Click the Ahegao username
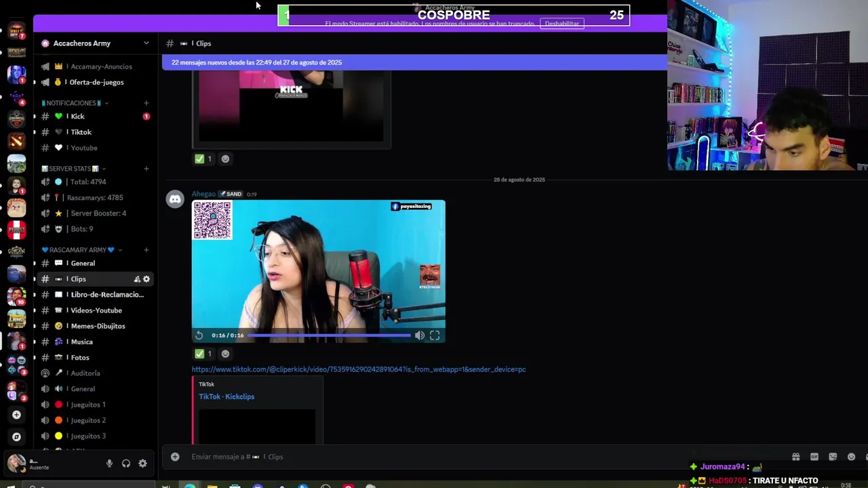 coord(203,194)
